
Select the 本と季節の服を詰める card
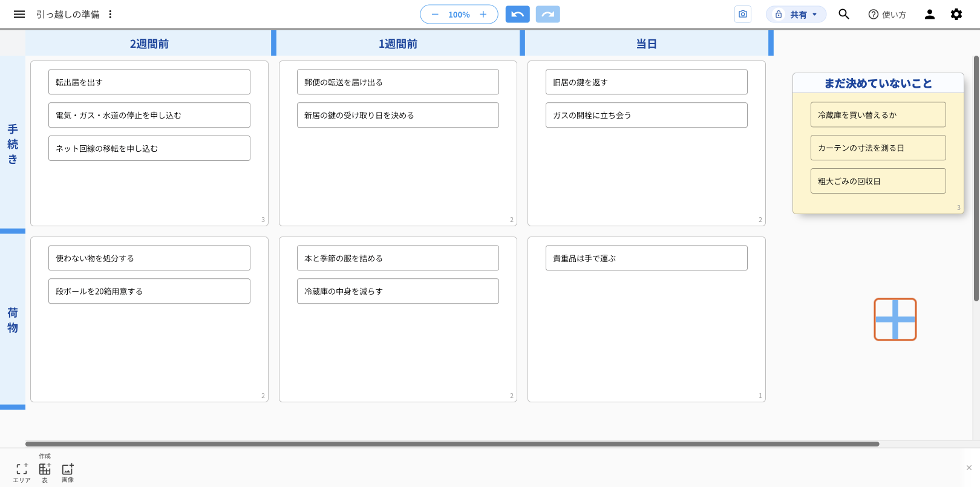coord(398,258)
